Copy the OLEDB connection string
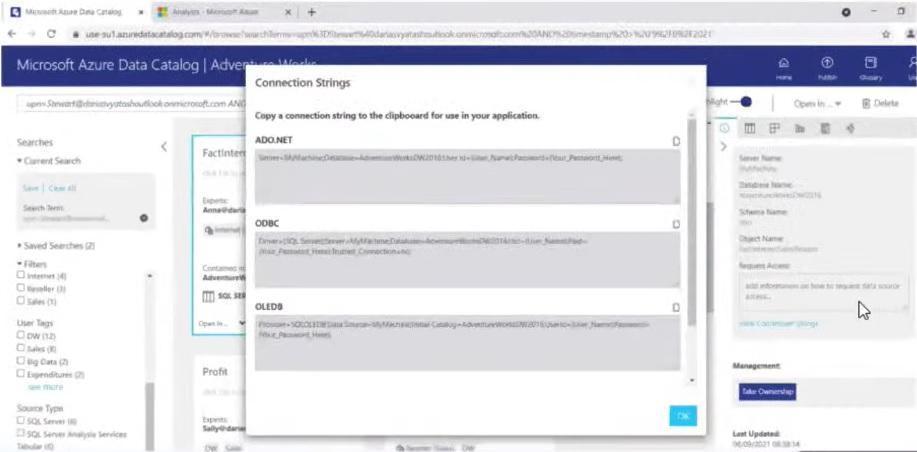 pos(676,307)
